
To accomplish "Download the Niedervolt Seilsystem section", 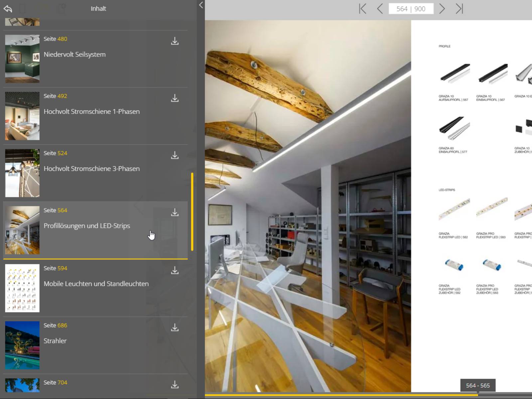I will [x=175, y=41].
